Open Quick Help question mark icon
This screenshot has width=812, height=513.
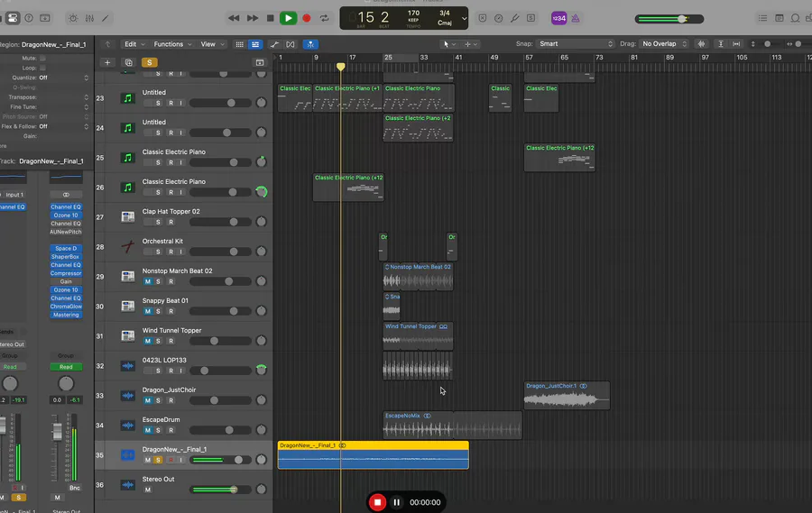(29, 18)
